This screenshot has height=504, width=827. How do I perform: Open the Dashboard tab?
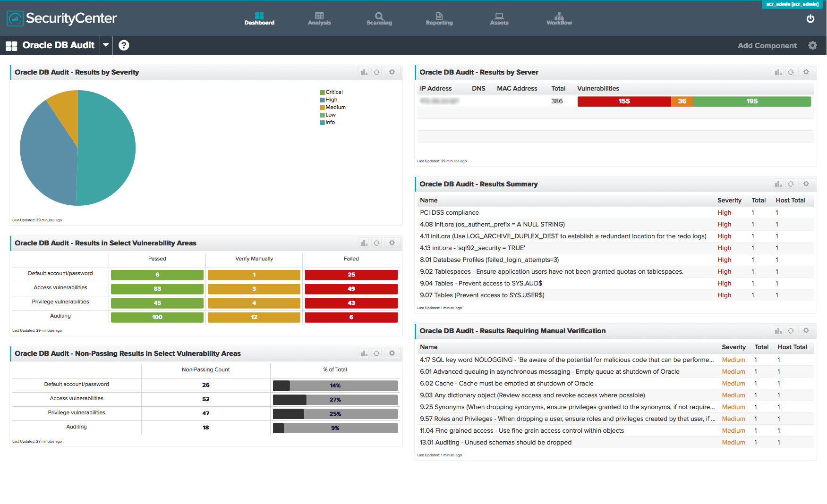point(259,18)
